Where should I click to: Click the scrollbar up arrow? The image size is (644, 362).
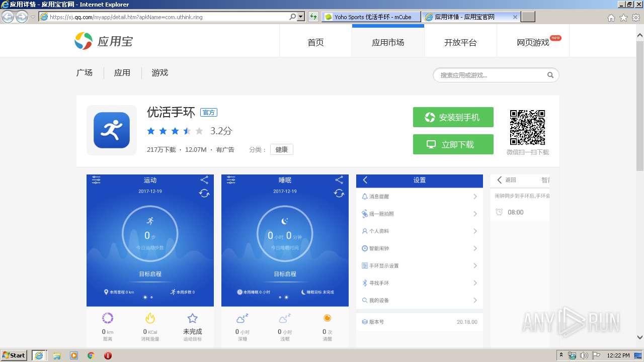click(x=640, y=36)
